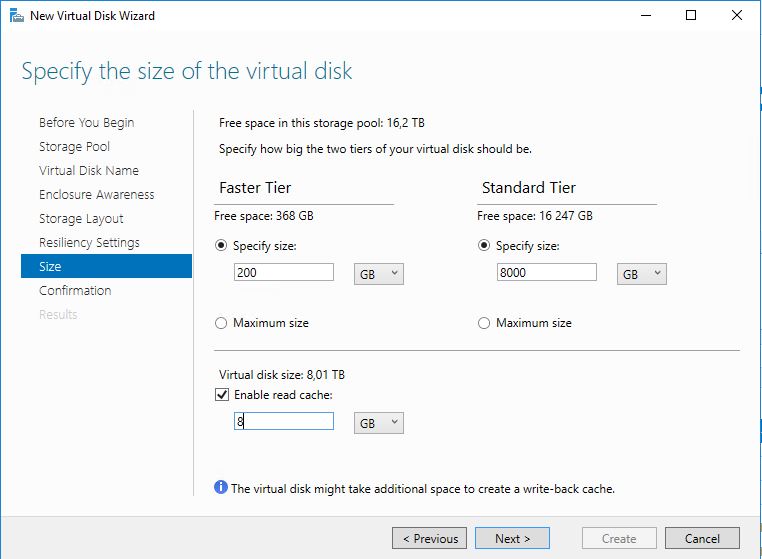Open Standard Tier size unit dropdown

[x=641, y=274]
